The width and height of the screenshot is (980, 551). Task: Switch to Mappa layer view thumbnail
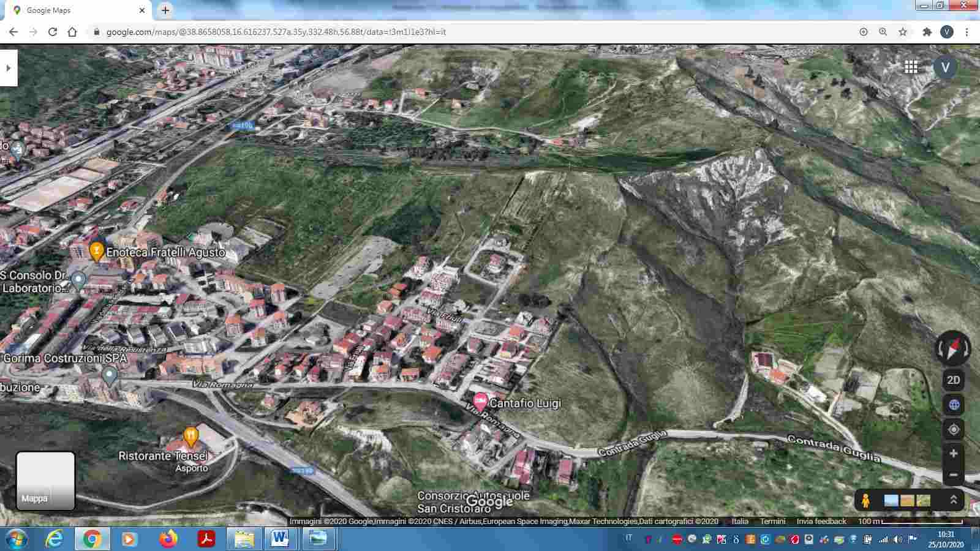(45, 481)
